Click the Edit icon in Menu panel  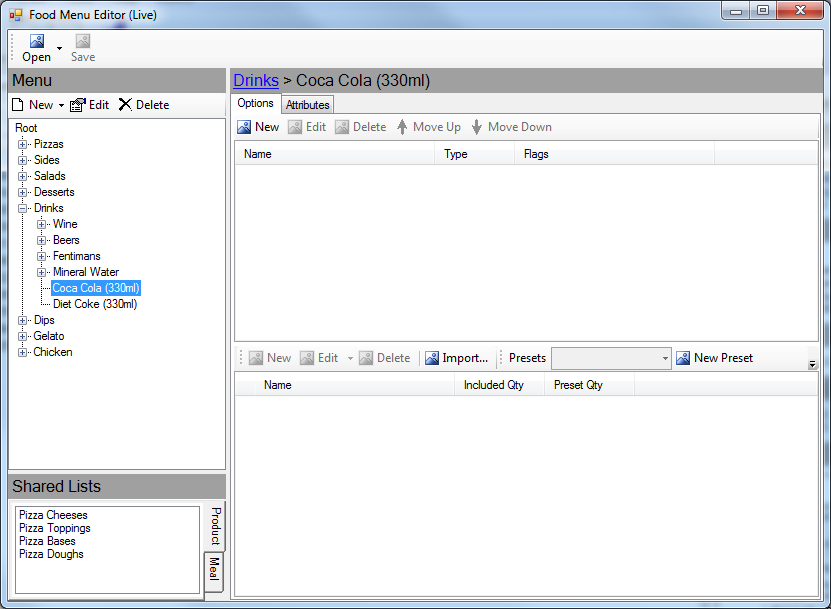pos(78,105)
